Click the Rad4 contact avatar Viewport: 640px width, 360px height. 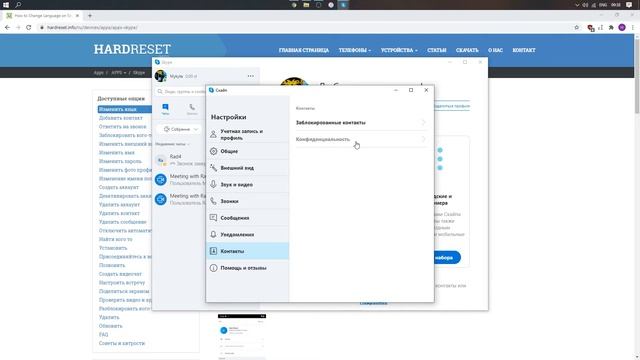click(161, 160)
